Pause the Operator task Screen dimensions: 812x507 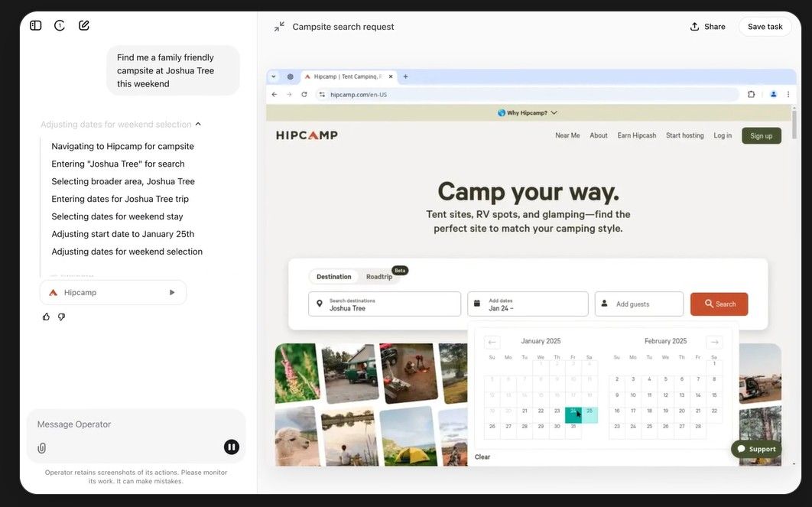[232, 447]
